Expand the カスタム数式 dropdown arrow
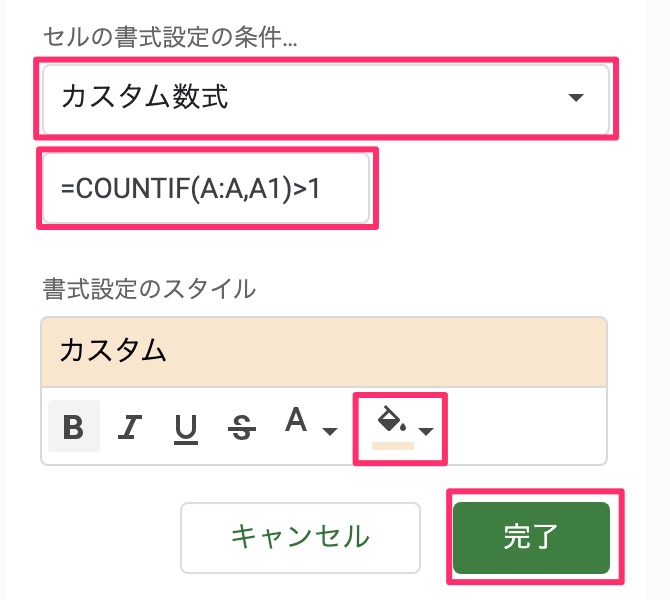 click(576, 97)
